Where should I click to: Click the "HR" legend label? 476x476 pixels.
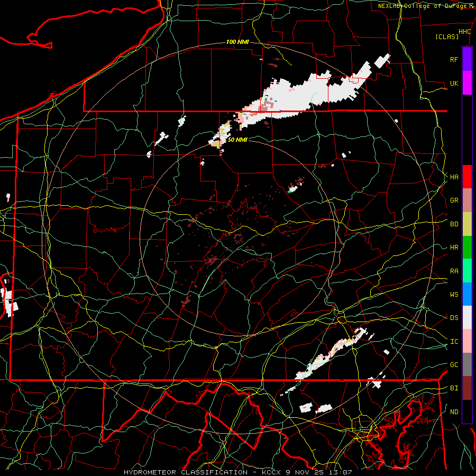[454, 248]
